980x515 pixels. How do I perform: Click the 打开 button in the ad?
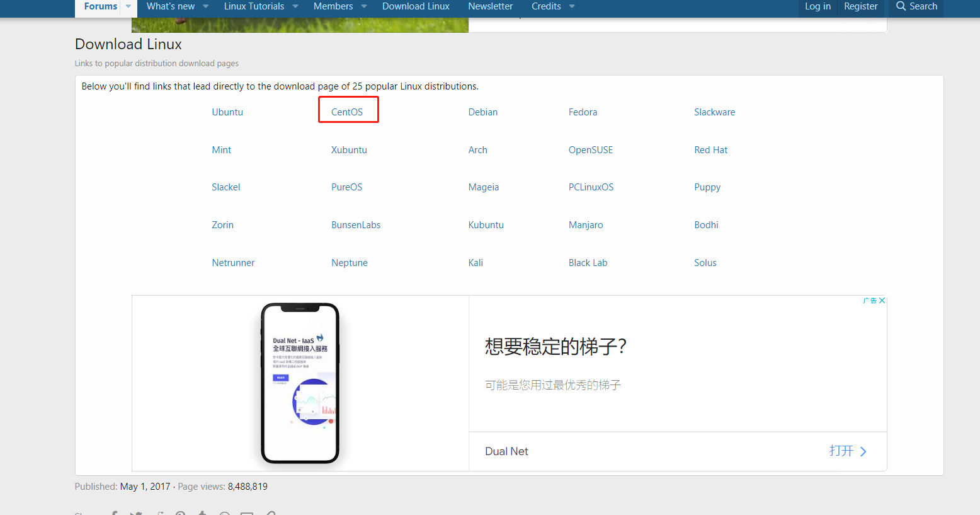(841, 451)
